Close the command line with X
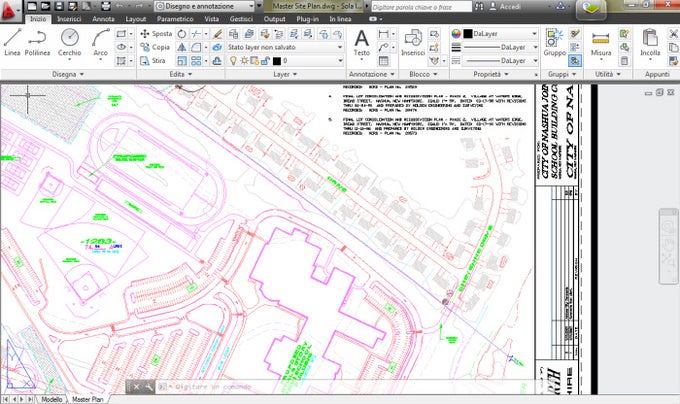The height and width of the screenshot is (404, 680). pos(136,387)
